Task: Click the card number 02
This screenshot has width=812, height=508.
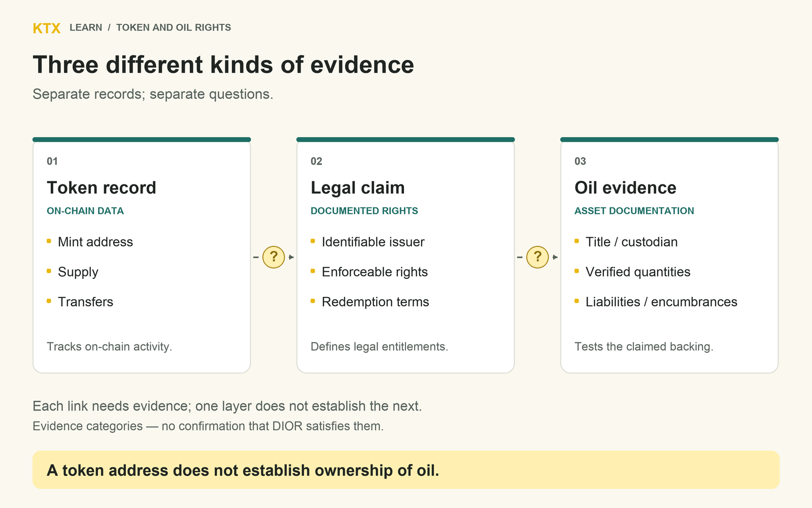Action: tap(316, 161)
